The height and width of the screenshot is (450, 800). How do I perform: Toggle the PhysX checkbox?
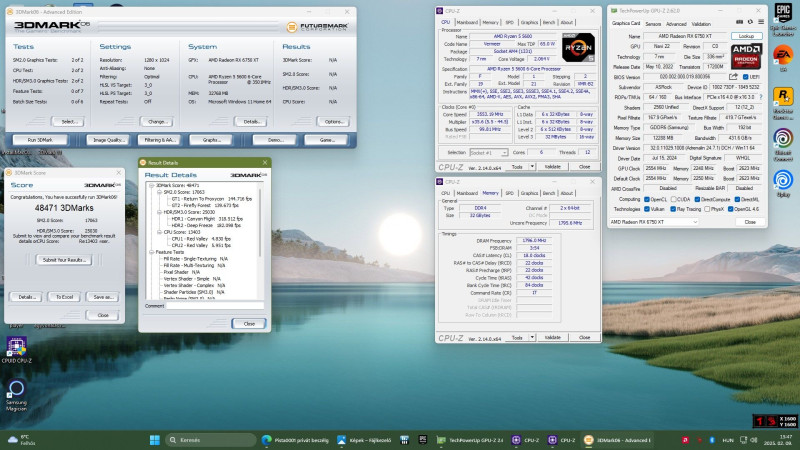point(707,209)
